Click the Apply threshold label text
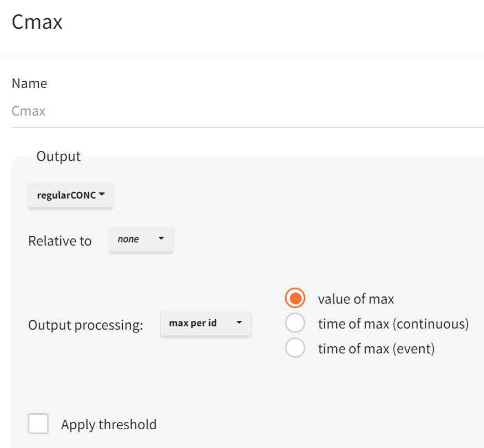This screenshot has height=448, width=484. click(x=109, y=425)
